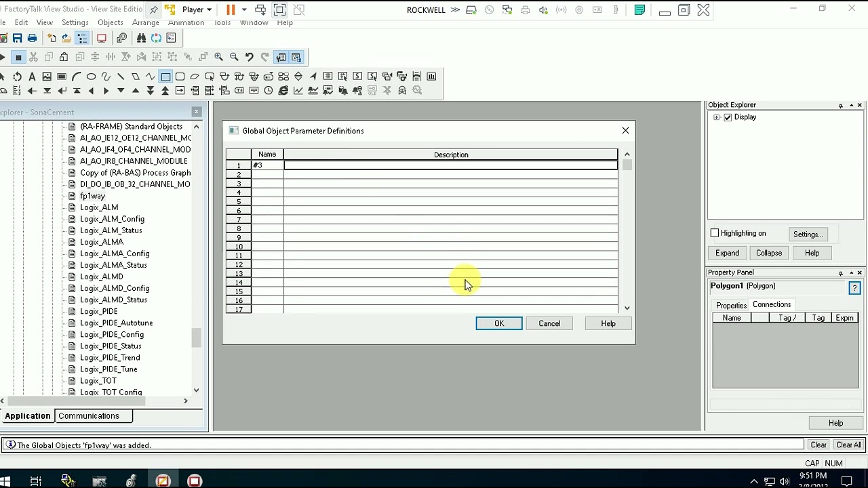Select the Rectangle drawing tool
This screenshot has height=488, width=868.
tap(165, 77)
